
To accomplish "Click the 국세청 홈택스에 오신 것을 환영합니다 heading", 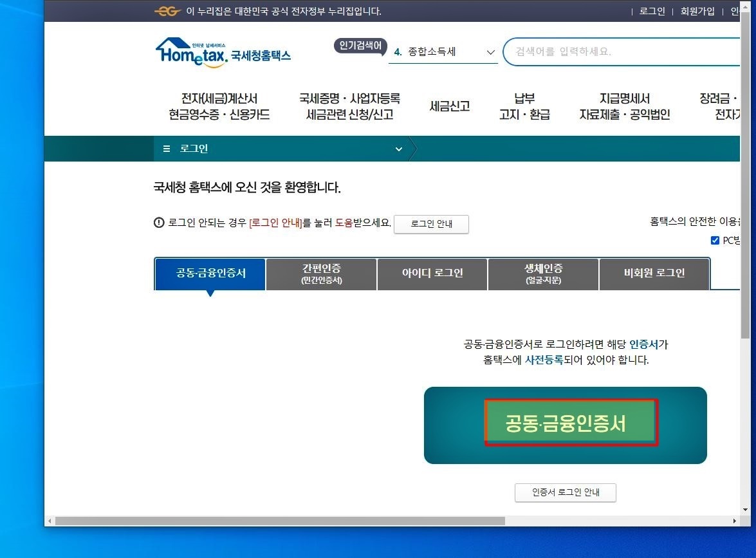I will (x=247, y=187).
